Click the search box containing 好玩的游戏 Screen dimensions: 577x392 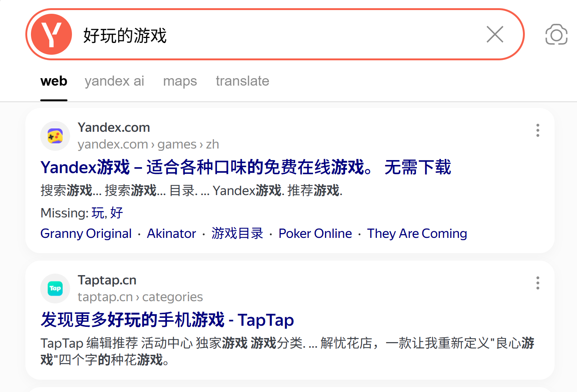[275, 34]
